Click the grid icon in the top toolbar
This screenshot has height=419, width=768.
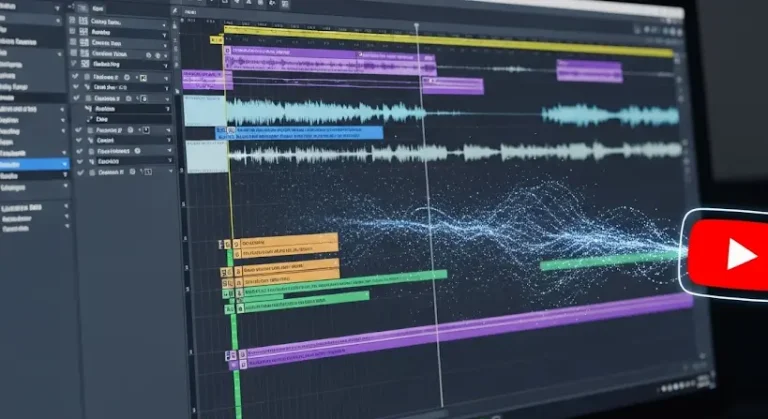tap(284, 4)
